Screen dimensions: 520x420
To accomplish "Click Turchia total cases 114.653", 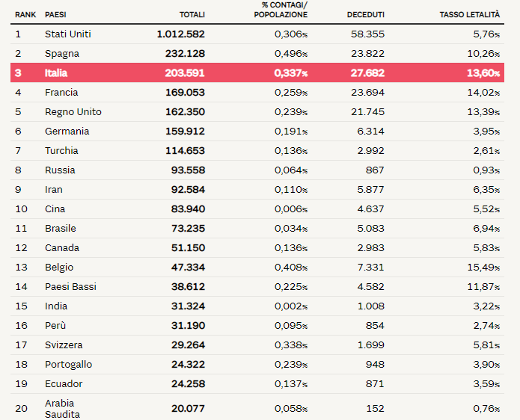I will [185, 151].
